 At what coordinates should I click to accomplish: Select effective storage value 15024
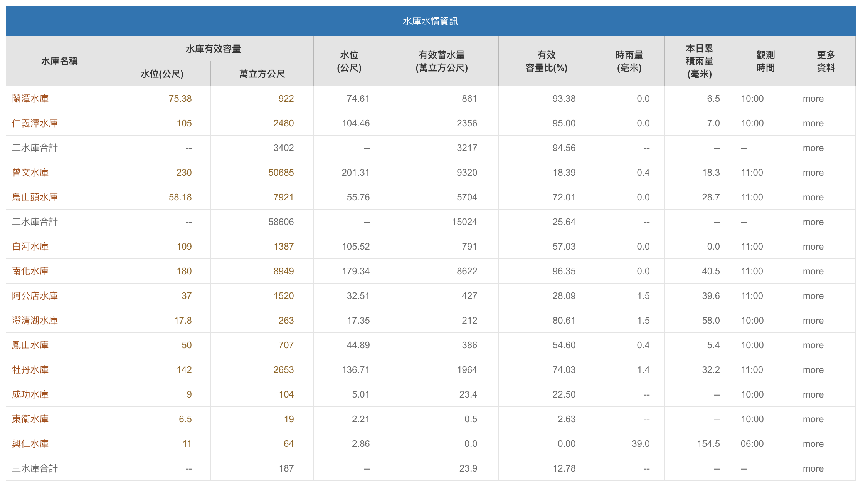[x=464, y=222]
